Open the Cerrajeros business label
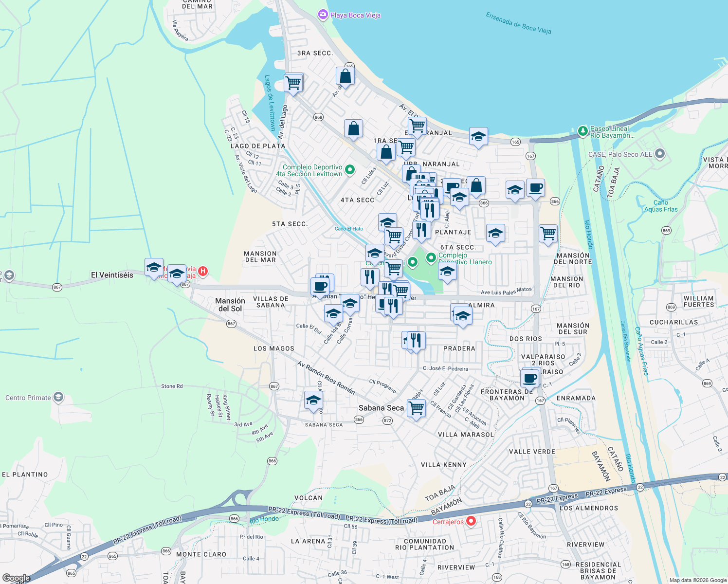Screen dimensions: 728x584 pyautogui.click(x=448, y=522)
